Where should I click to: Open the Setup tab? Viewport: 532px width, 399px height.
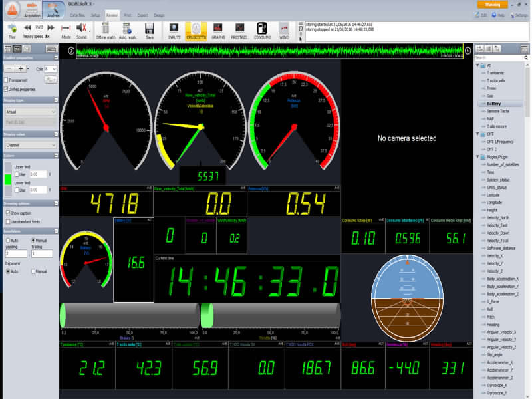point(96,14)
